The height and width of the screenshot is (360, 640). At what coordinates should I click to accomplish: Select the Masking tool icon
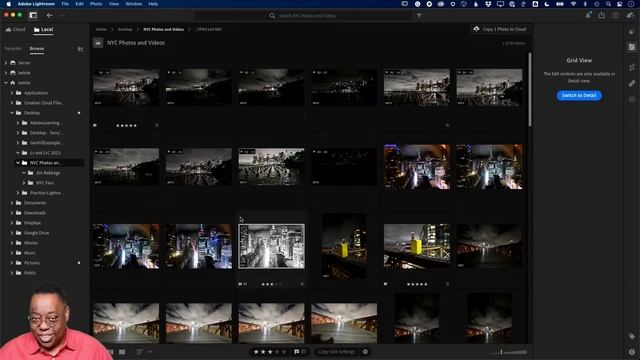coord(632,99)
